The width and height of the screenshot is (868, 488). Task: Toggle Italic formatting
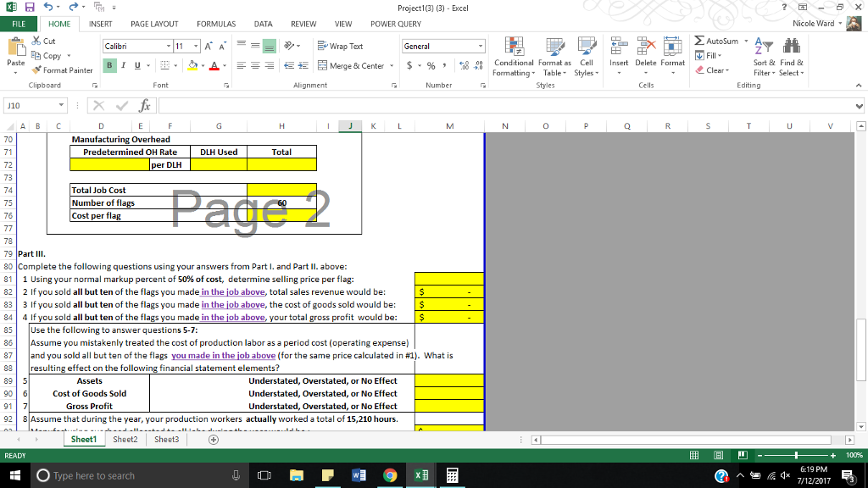coord(124,65)
